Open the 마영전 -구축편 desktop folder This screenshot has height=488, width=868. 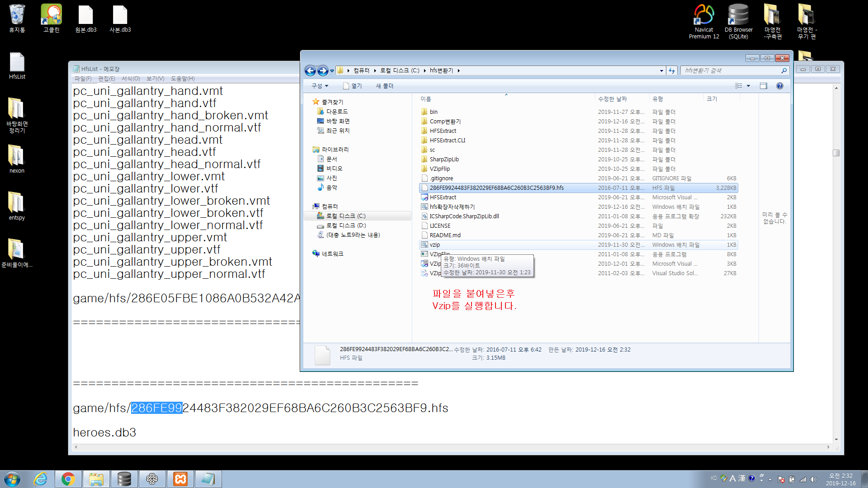click(773, 21)
